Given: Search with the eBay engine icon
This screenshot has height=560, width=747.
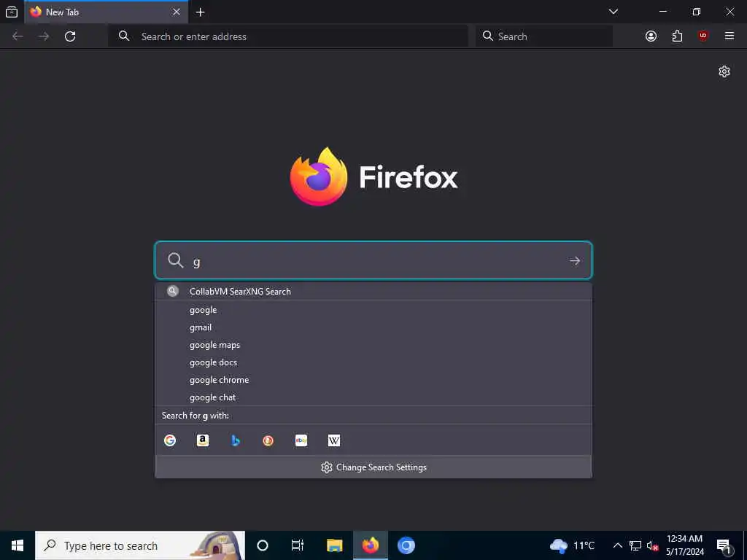Looking at the screenshot, I should point(301,440).
